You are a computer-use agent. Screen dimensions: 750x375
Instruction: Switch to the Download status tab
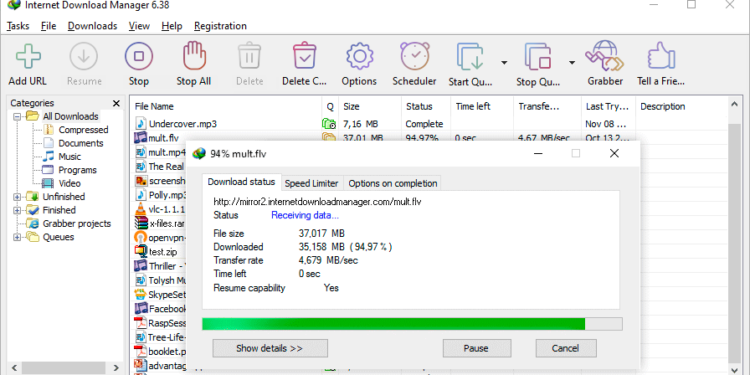(242, 182)
